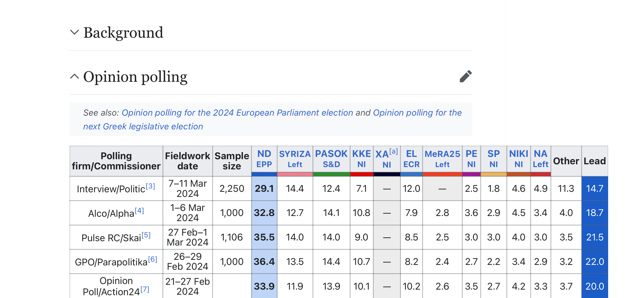Viewport: 644px width, 298px height.
Task: Open the S&D group link under PASOK
Action: [331, 165]
